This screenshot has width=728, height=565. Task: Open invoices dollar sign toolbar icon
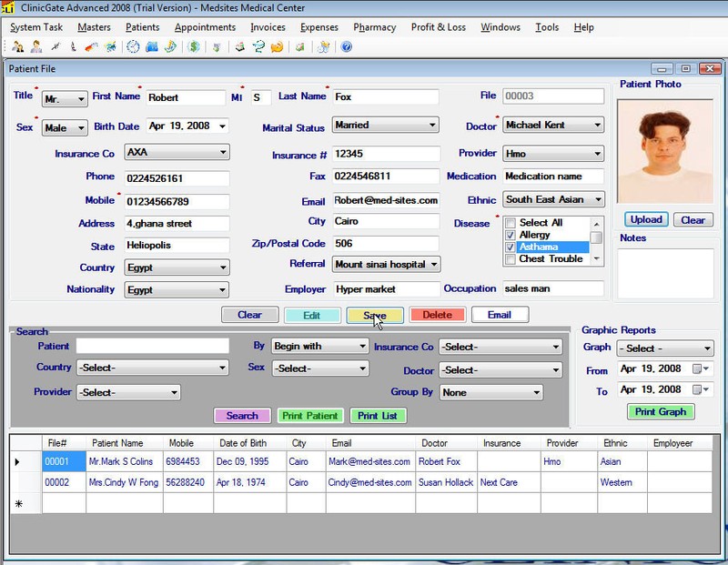[x=194, y=47]
